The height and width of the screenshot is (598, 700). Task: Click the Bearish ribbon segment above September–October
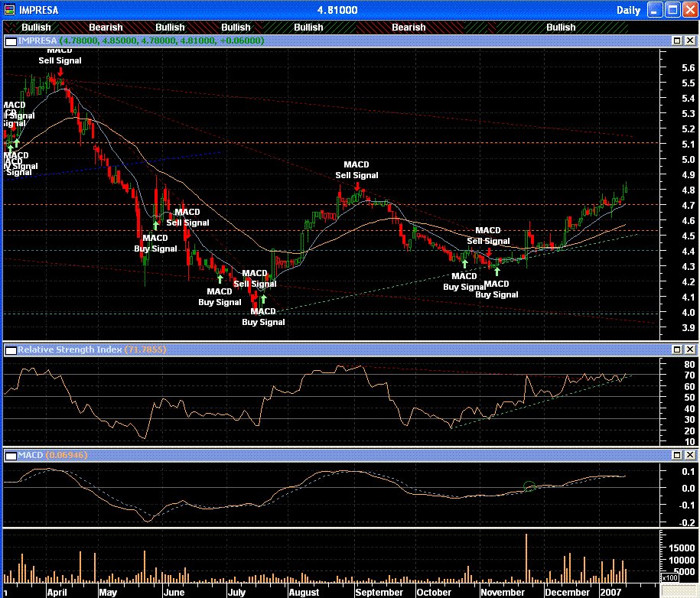click(x=409, y=28)
